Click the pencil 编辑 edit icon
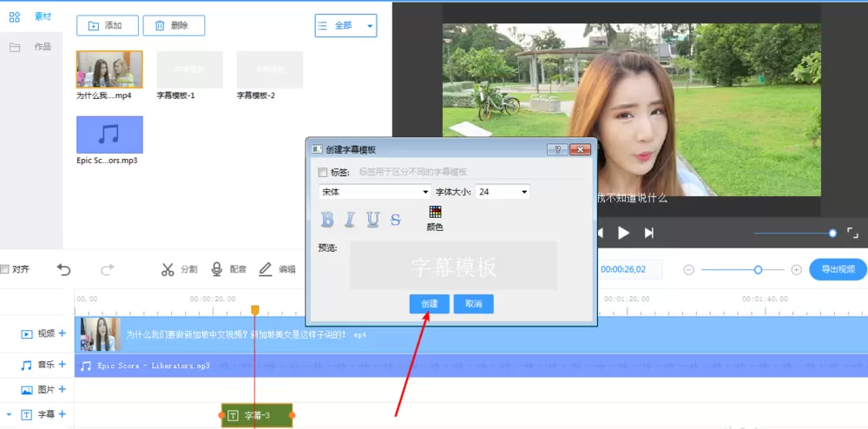 click(x=266, y=269)
